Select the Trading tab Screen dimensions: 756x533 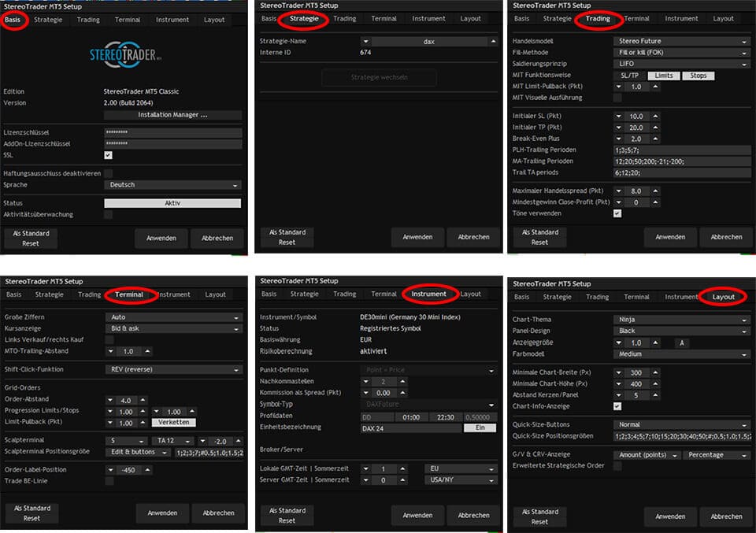click(x=598, y=18)
